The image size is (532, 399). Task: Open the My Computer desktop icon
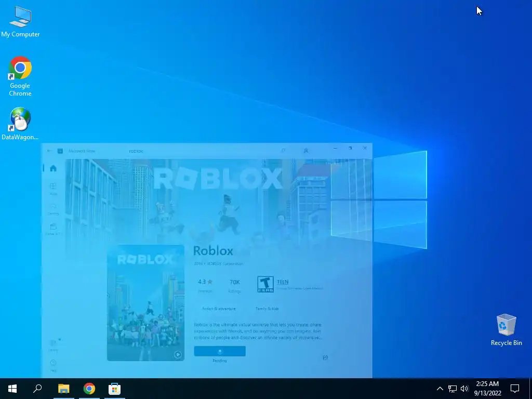(20, 22)
